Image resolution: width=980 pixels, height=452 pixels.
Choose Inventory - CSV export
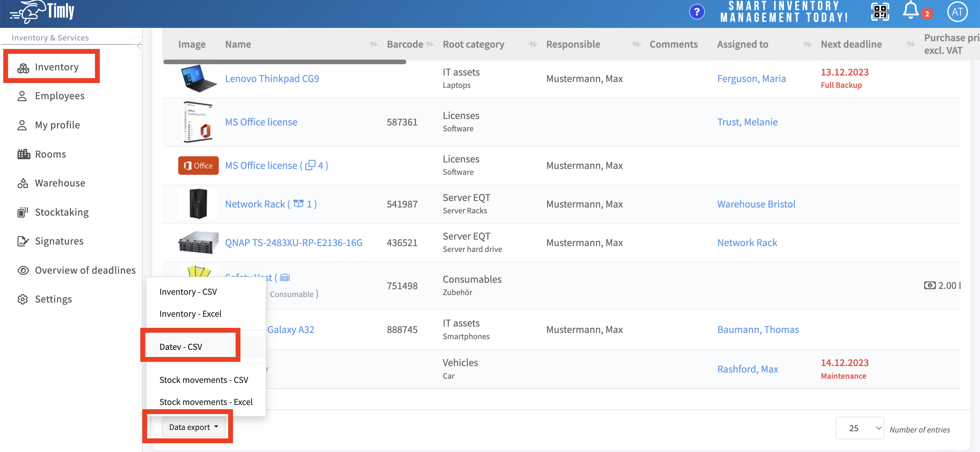tap(188, 292)
